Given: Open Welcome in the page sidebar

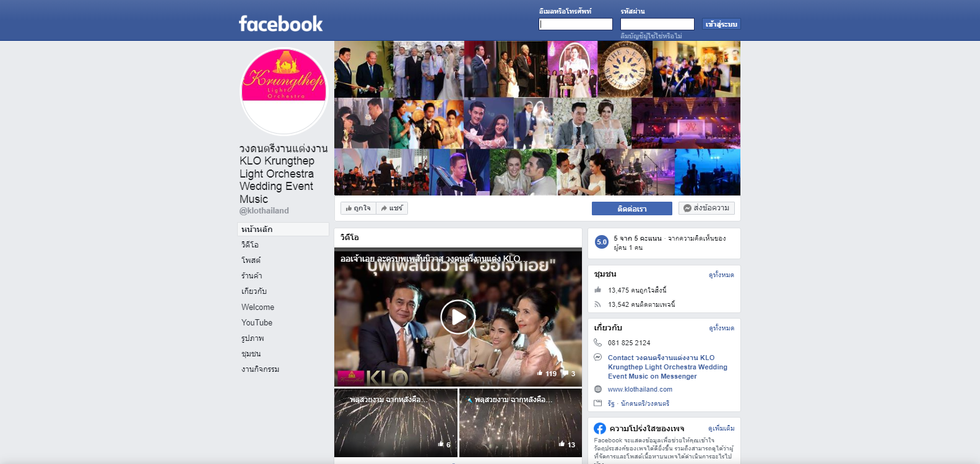Looking at the screenshot, I should pyautogui.click(x=258, y=307).
